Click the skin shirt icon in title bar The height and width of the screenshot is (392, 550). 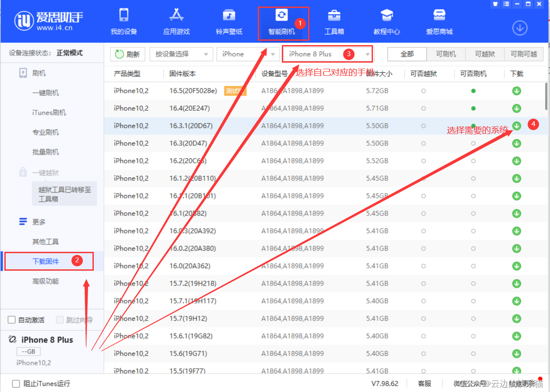[x=495, y=4]
